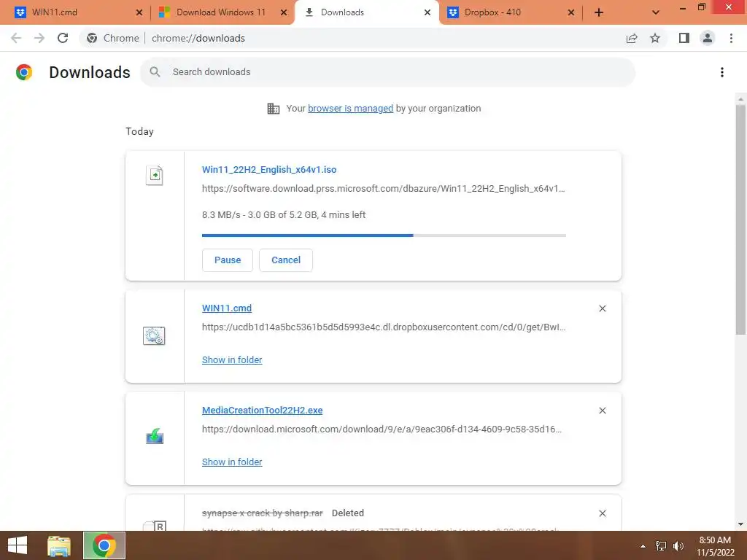Cancel the Win11 ISO download
Viewport: 747px width, 560px height.
click(x=286, y=260)
